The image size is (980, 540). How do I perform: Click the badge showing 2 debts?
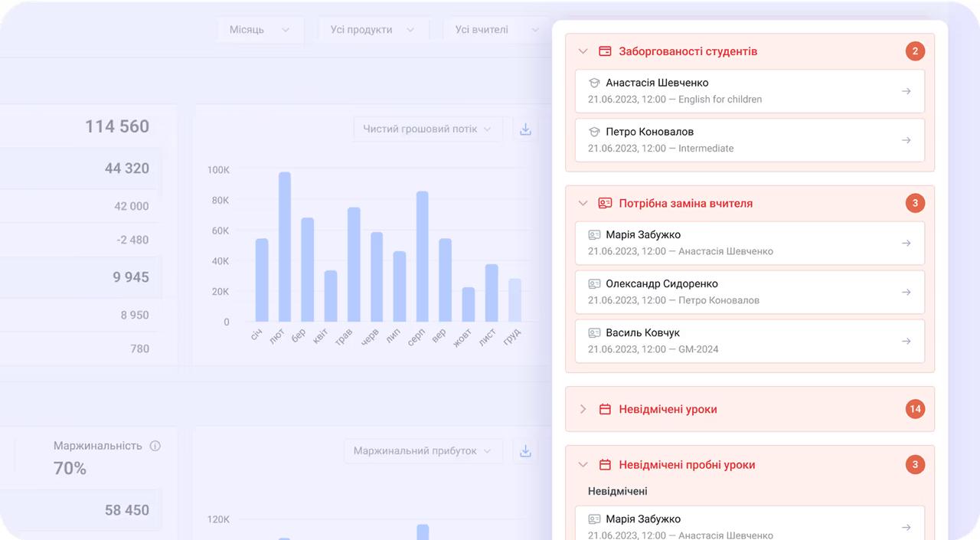click(x=914, y=51)
